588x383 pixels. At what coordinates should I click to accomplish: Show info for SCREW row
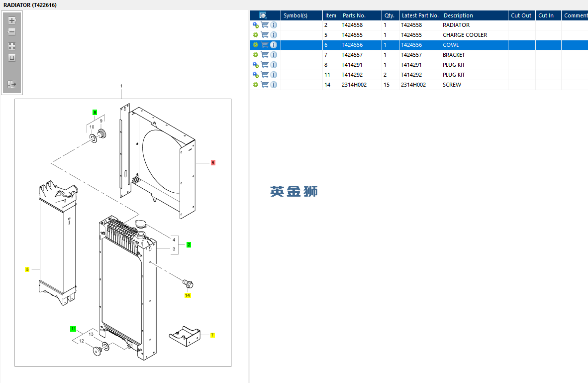(274, 85)
